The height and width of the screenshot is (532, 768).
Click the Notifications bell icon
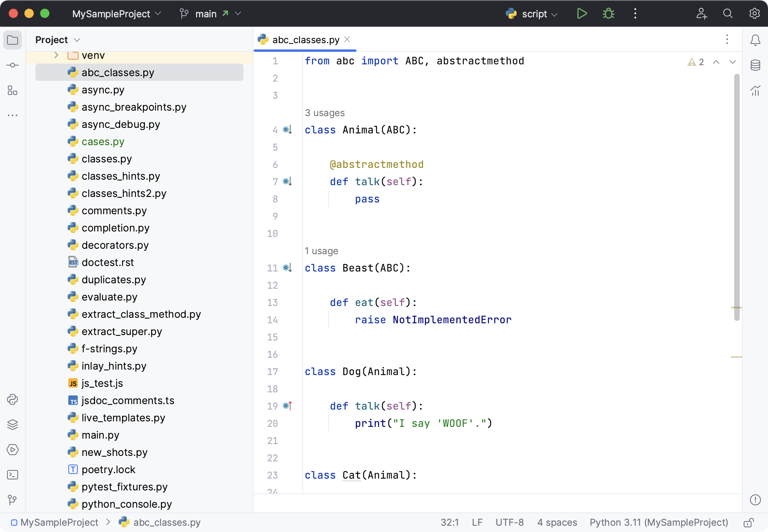[x=755, y=40]
